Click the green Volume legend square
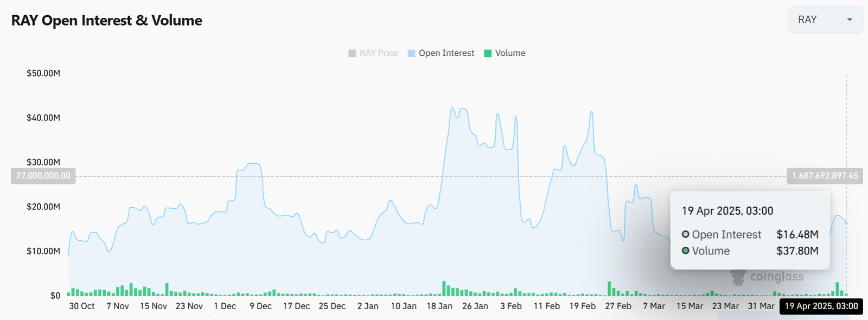The height and width of the screenshot is (320, 868). pyautogui.click(x=488, y=53)
